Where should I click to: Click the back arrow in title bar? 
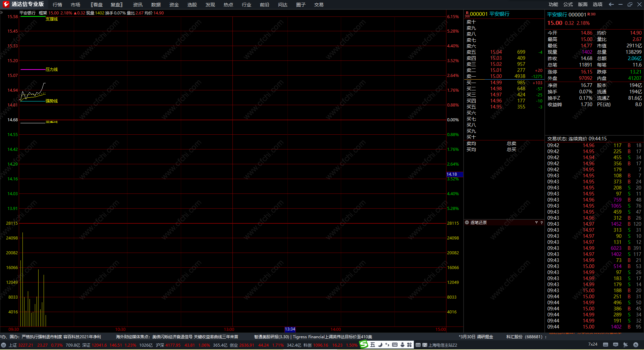click(611, 4)
